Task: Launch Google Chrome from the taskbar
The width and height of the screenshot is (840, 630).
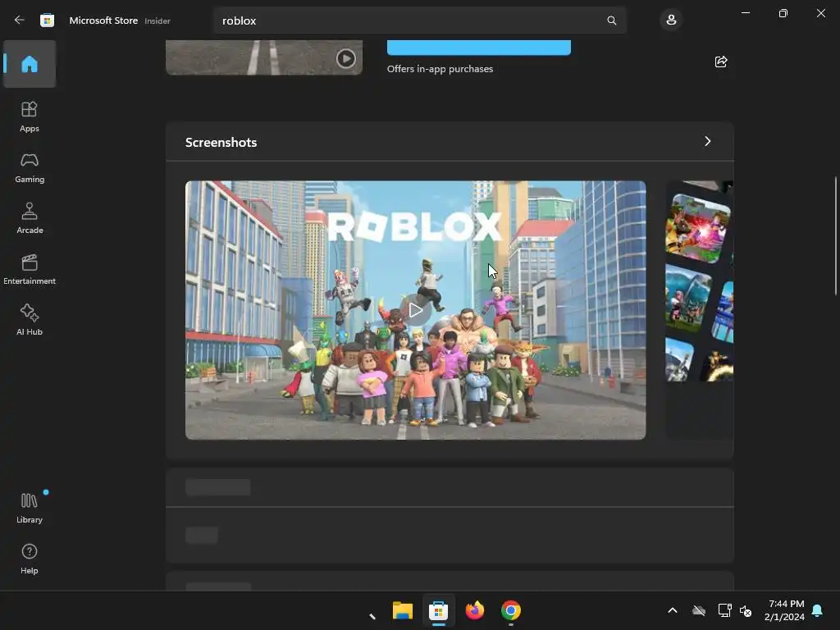Action: (x=510, y=610)
